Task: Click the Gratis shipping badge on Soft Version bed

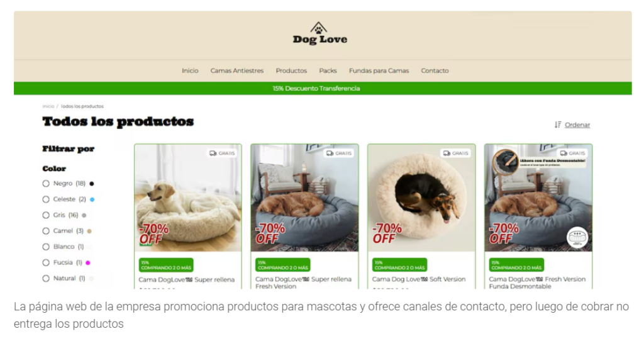Action: (x=455, y=154)
